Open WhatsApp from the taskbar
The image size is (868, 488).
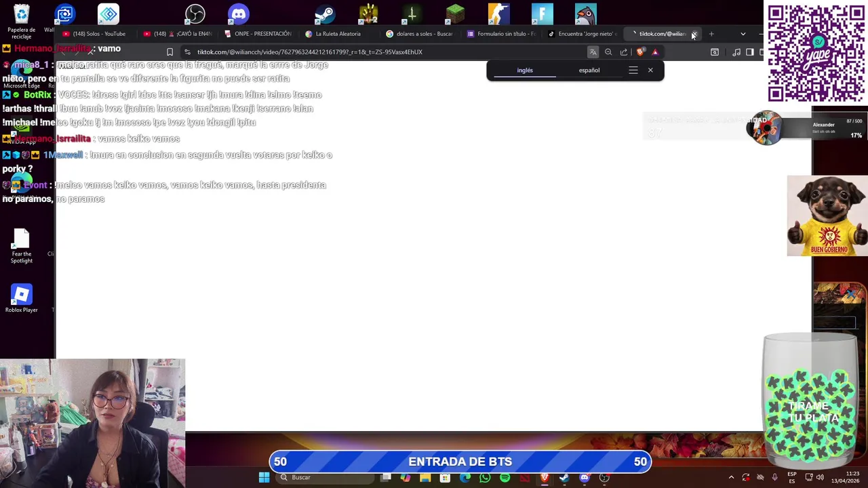485,478
